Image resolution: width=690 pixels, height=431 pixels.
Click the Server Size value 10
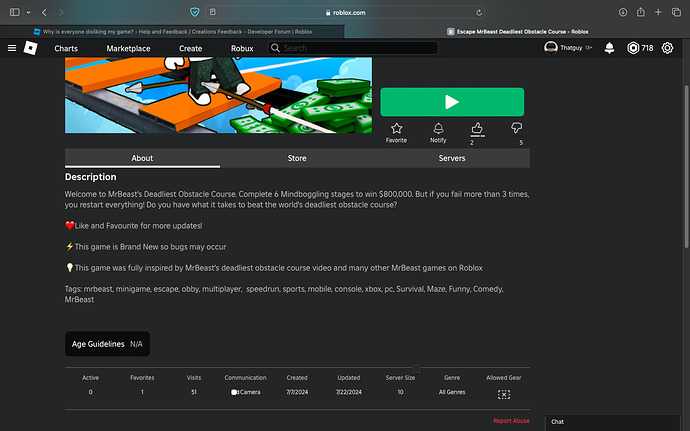(400, 392)
